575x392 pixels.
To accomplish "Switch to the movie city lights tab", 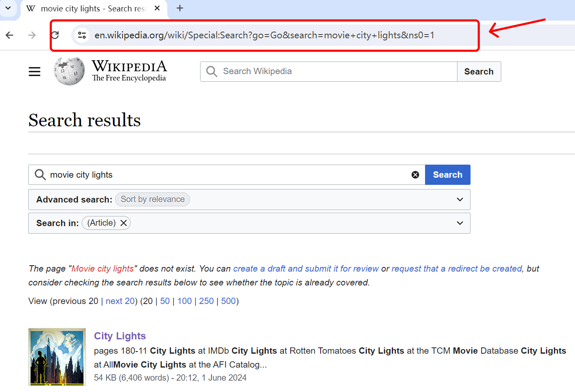I will [93, 8].
